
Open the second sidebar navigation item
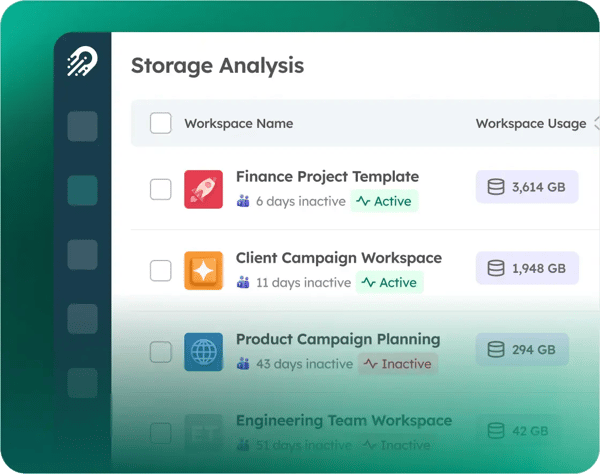tap(82, 190)
